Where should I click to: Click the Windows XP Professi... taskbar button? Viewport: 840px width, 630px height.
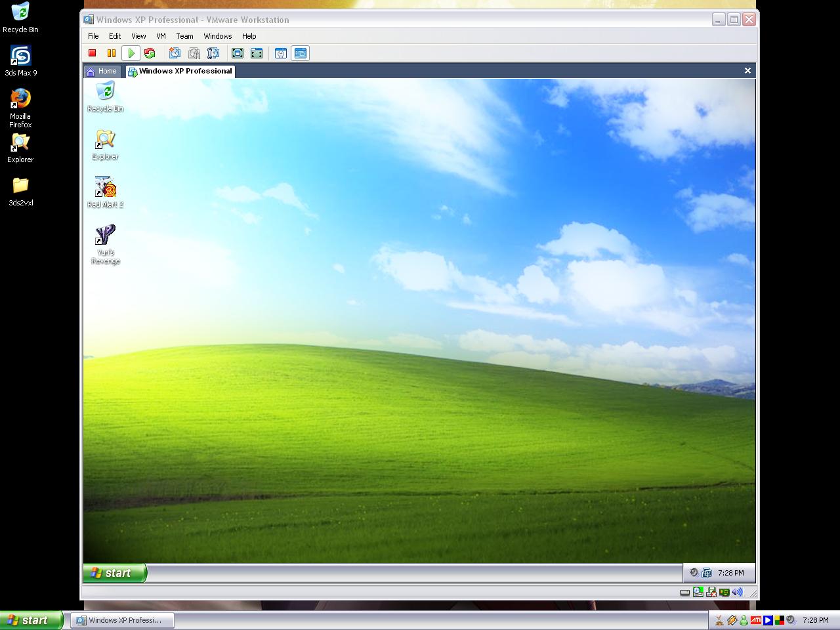(123, 620)
